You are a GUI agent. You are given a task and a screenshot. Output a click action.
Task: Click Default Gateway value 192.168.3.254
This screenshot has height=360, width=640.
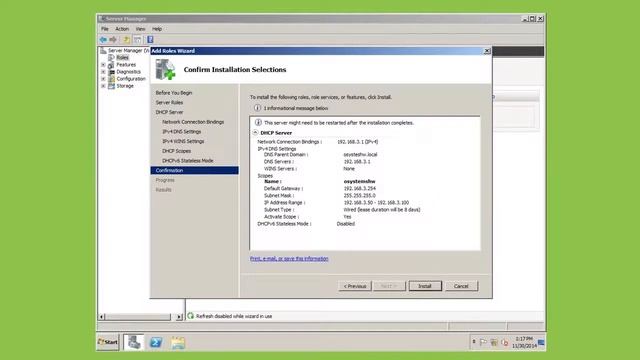(359, 189)
